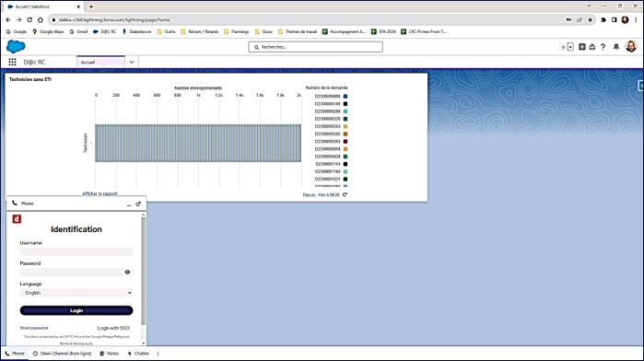
Task: Click Login with SSO
Action: coord(113,328)
